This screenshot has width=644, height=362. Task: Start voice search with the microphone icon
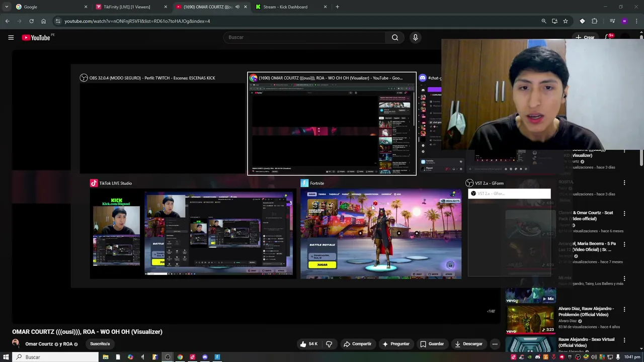[x=415, y=37]
